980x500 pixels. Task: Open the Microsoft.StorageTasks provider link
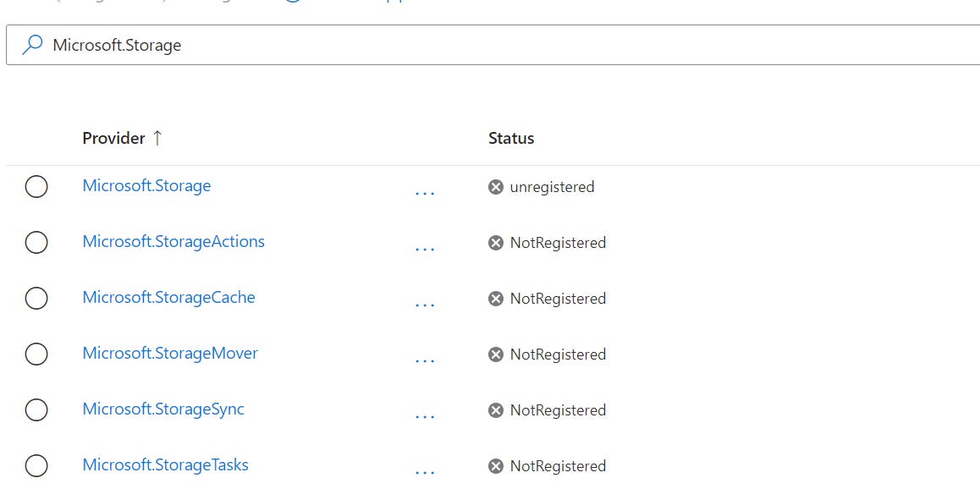click(x=166, y=465)
